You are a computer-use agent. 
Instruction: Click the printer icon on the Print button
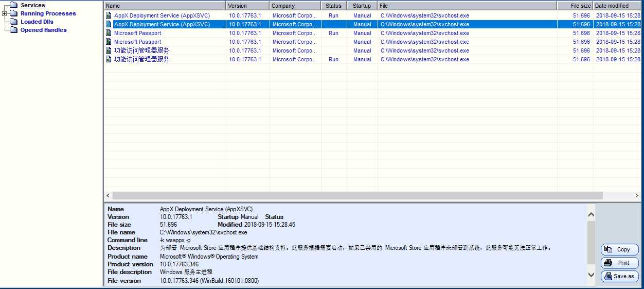[608, 263]
